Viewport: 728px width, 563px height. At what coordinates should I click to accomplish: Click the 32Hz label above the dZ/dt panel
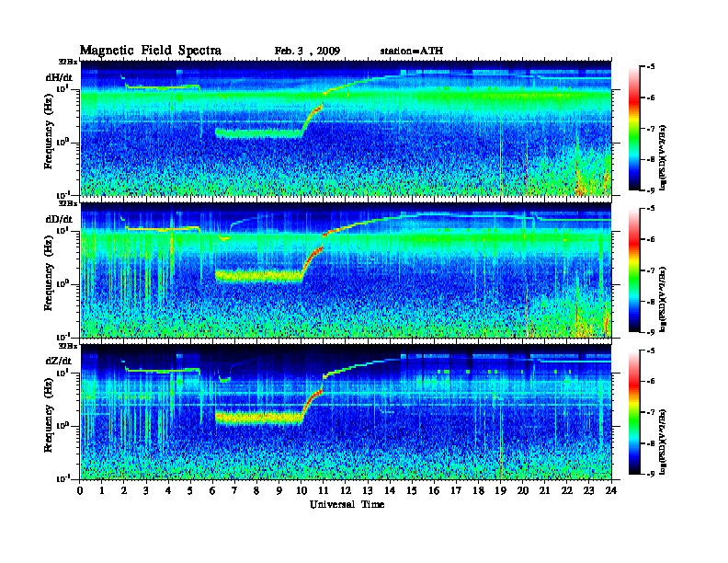coord(67,346)
